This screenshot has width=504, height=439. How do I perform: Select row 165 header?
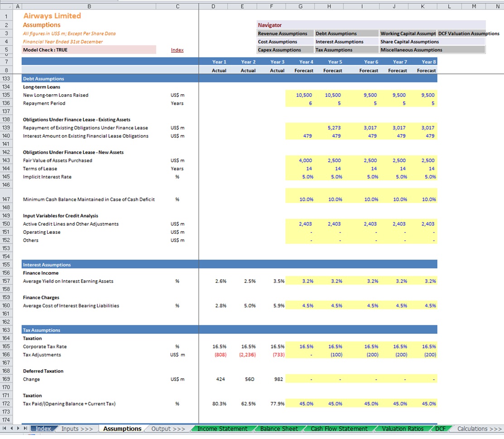point(6,347)
